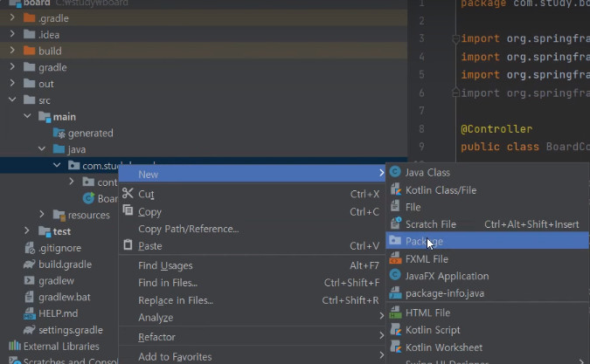Screen dimensions: 590x364
Task: Expand the build folder node
Action: (12, 51)
